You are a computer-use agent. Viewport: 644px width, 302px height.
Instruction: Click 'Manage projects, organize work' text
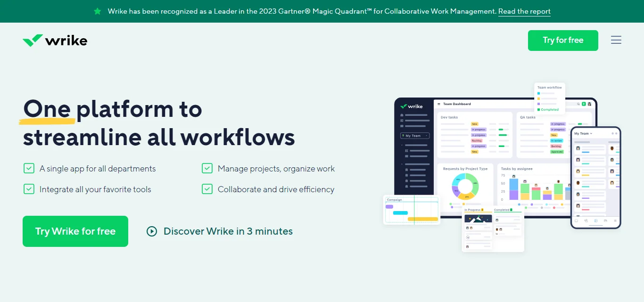[x=276, y=169]
